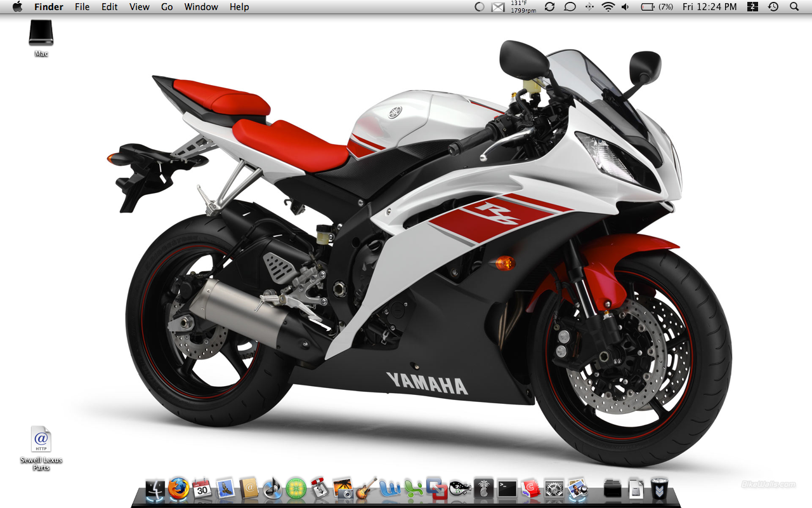812x508 pixels.
Task: Open the pineapple app in Dock
Action: tap(484, 488)
